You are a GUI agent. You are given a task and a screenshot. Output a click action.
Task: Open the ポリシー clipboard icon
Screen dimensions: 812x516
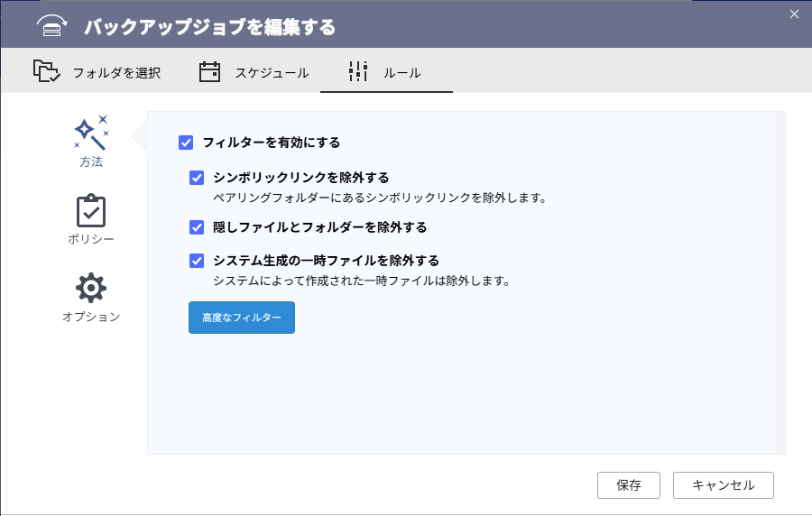pos(90,211)
